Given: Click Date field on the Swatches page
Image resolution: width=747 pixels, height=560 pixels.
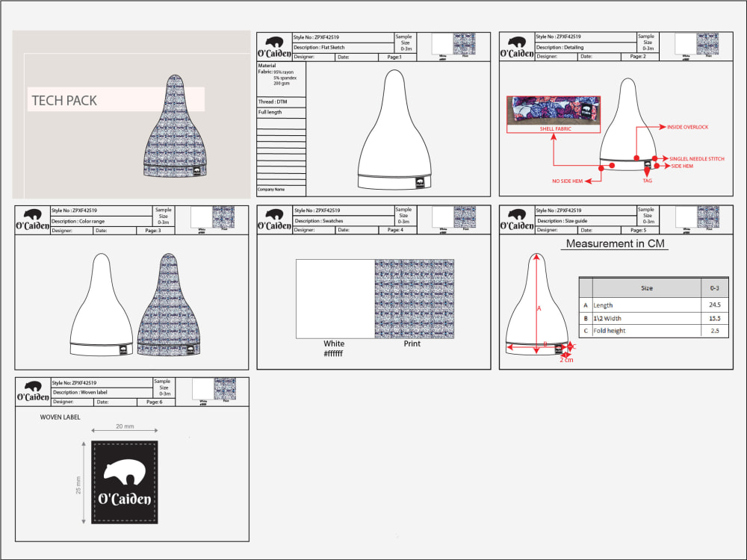Looking at the screenshot, I should (x=357, y=230).
